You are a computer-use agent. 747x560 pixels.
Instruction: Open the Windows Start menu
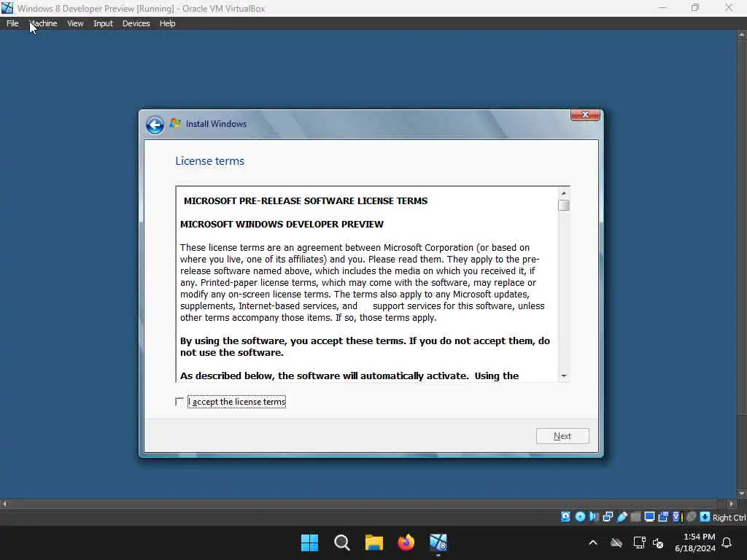point(309,542)
